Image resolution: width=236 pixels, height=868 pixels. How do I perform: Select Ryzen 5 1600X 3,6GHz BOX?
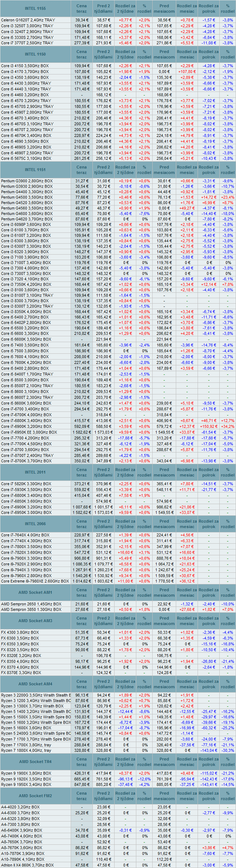pyautogui.click(x=26, y=728)
